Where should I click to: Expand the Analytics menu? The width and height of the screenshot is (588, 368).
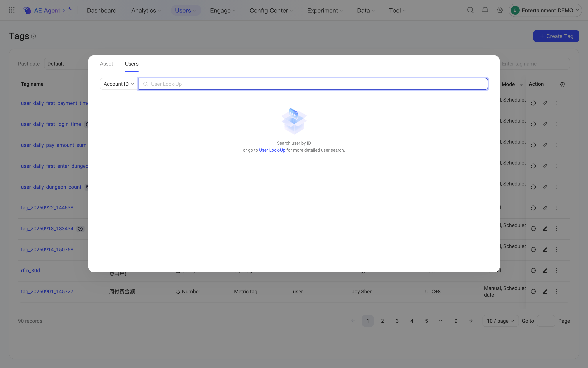(146, 10)
